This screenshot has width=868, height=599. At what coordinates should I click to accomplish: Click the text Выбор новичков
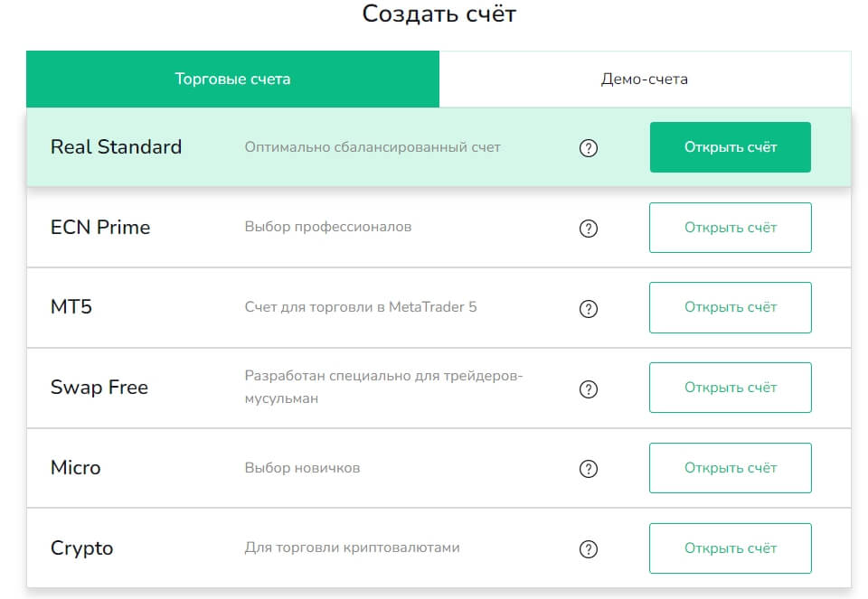302,468
